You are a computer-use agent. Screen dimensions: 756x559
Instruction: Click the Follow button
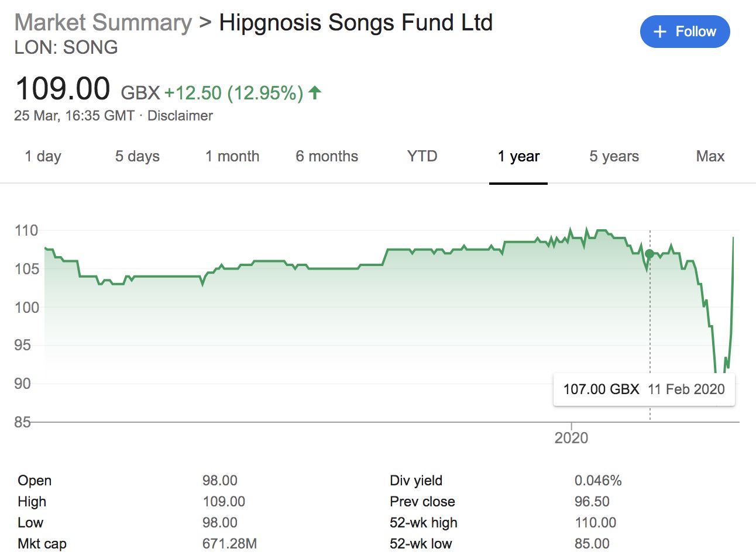click(x=685, y=32)
